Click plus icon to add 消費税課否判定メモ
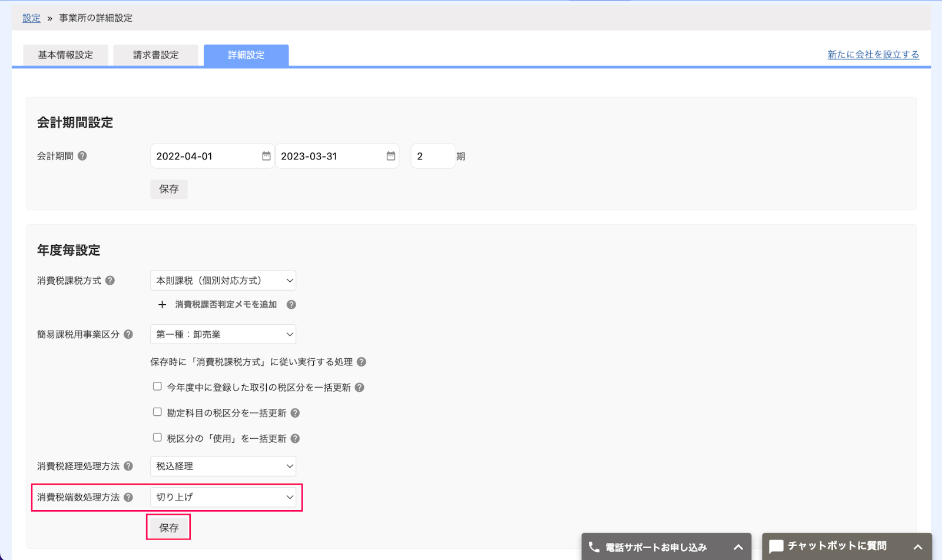The height and width of the screenshot is (560, 942). (162, 305)
